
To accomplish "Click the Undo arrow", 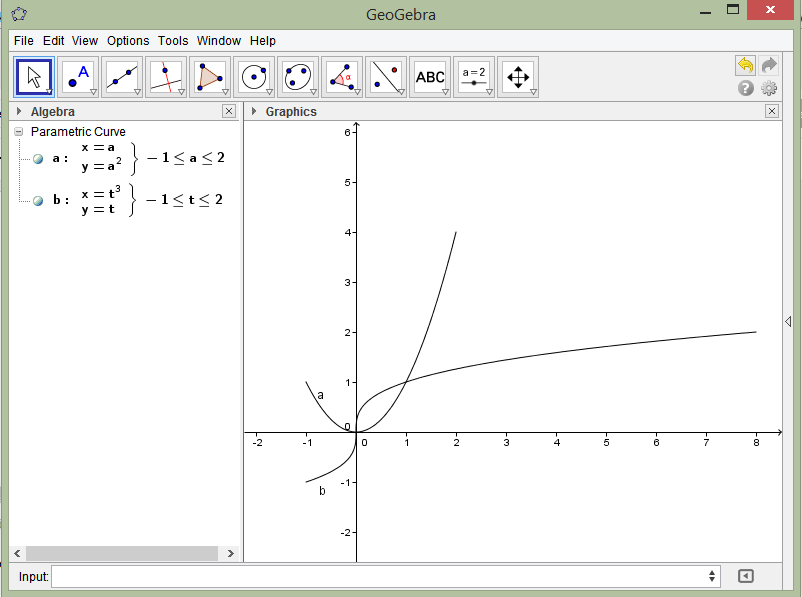I will (x=744, y=64).
